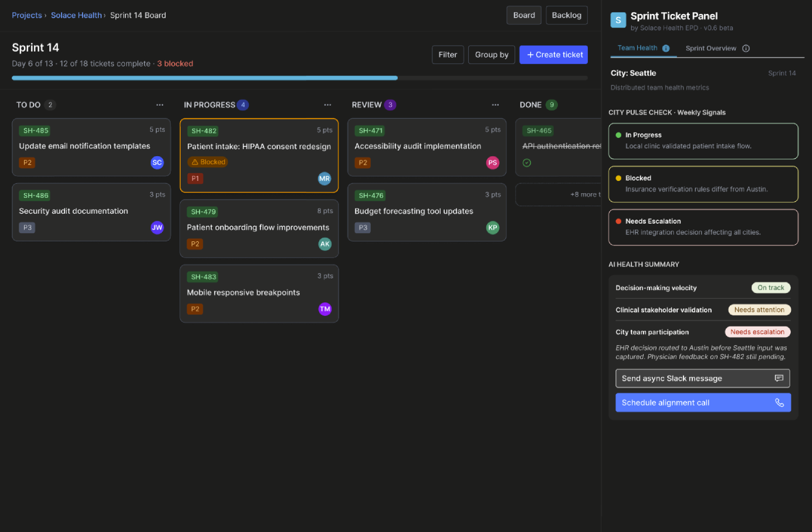Image resolution: width=812 pixels, height=532 pixels.
Task: Click P2 priority badge on SH-471 card
Action: [363, 163]
